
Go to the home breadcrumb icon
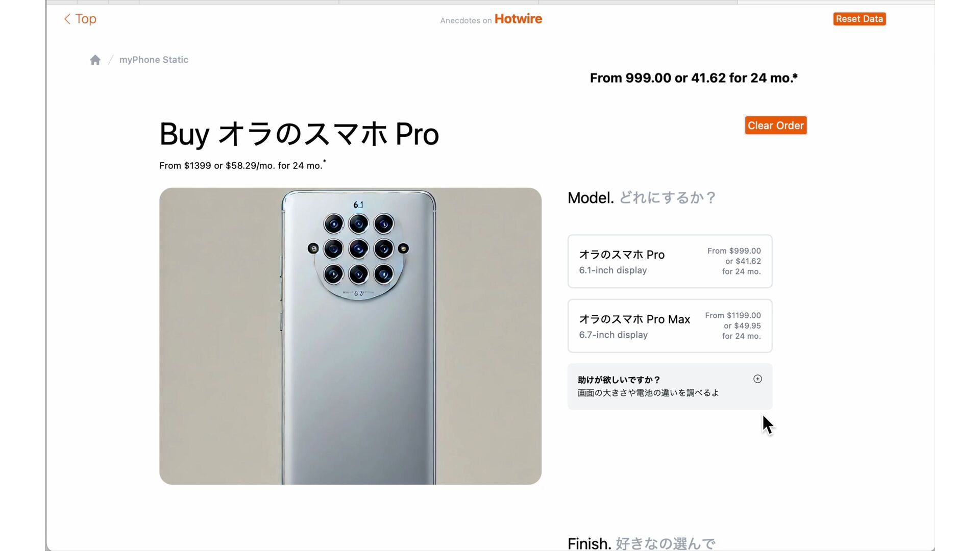[95, 60]
